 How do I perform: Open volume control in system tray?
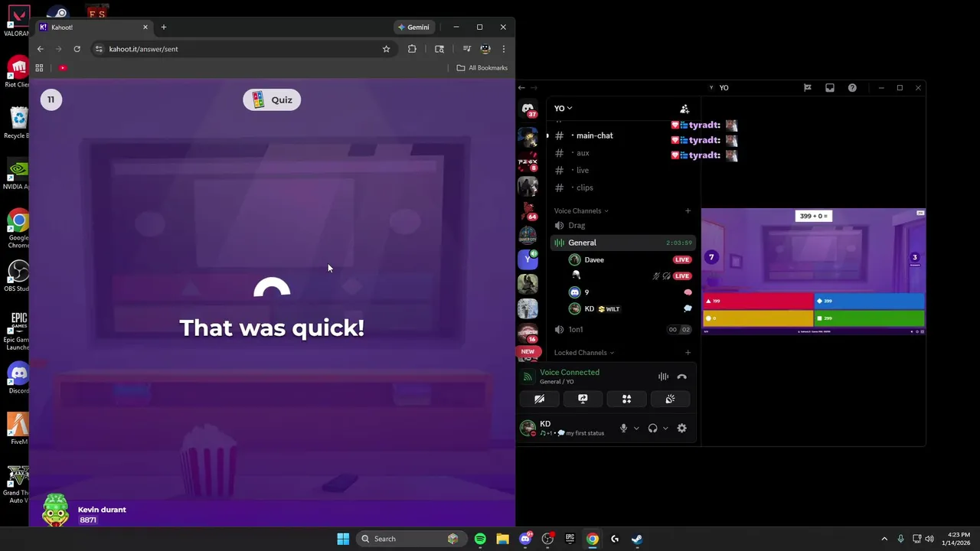point(930,539)
